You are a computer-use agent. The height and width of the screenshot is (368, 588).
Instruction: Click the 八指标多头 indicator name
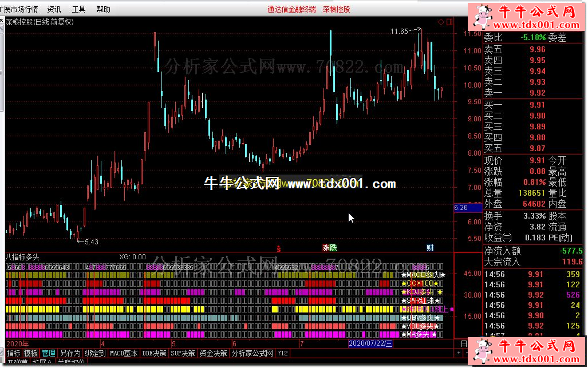pyautogui.click(x=22, y=257)
